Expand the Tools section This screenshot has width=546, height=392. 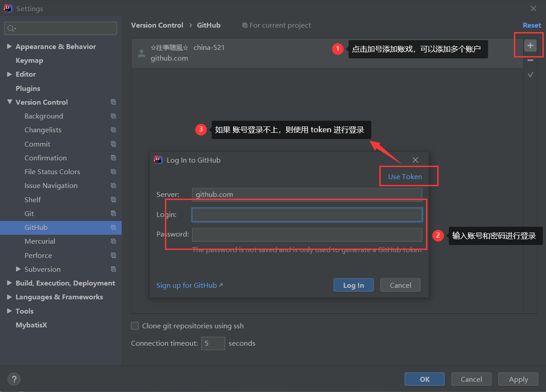tap(9, 311)
